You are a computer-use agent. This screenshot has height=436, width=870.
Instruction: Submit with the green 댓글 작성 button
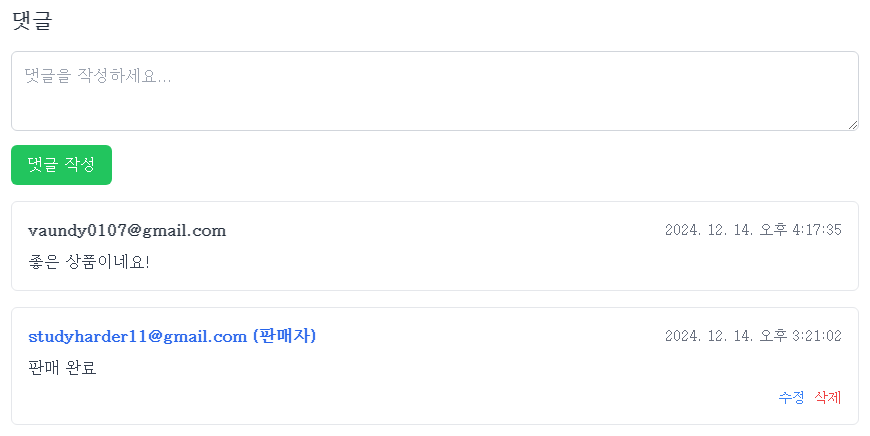click(62, 165)
